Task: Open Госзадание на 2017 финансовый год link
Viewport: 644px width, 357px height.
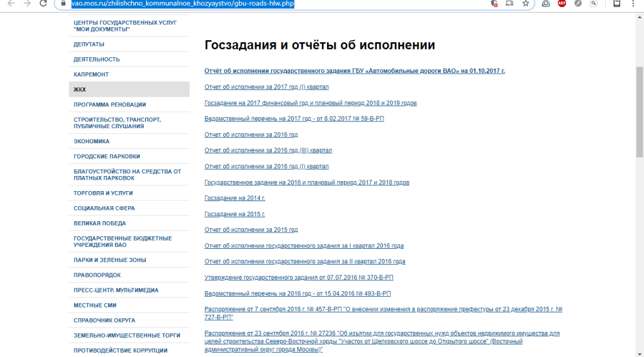Action: point(311,103)
